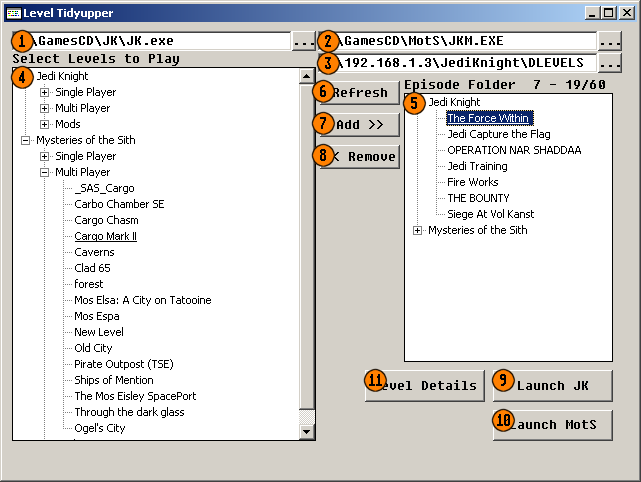Image resolution: width=641 pixels, height=482 pixels.
Task: Collapse Mysteries of the Sith in left tree
Action: tap(25, 140)
